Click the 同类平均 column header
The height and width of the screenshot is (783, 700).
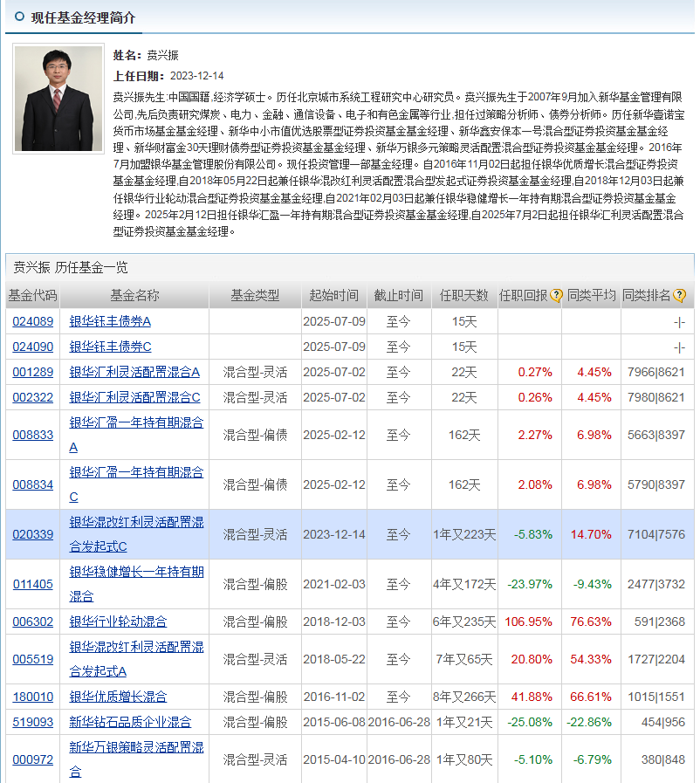(x=591, y=296)
